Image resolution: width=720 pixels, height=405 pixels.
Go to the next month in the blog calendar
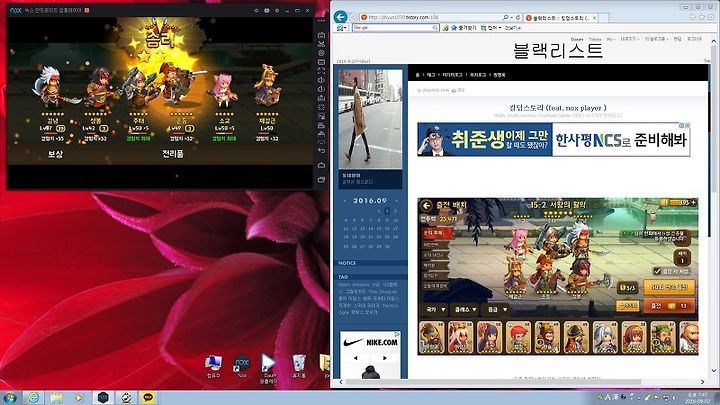click(x=397, y=201)
